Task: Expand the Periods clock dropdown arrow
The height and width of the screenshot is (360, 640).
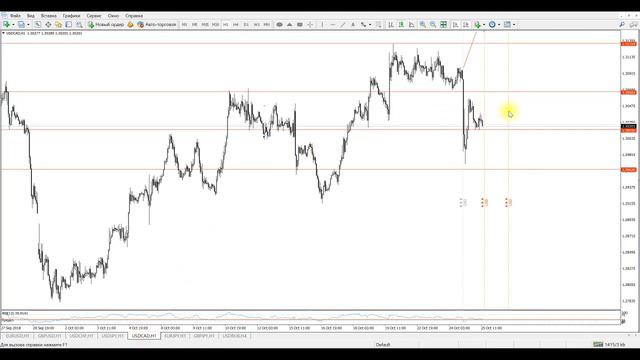Action: click(499, 24)
